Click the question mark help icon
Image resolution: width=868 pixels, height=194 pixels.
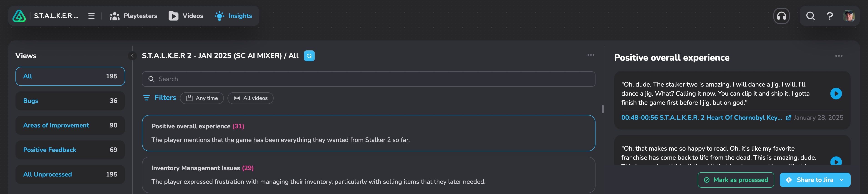(830, 16)
